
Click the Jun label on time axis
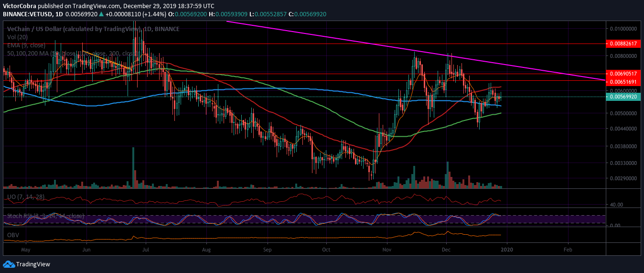click(86, 250)
